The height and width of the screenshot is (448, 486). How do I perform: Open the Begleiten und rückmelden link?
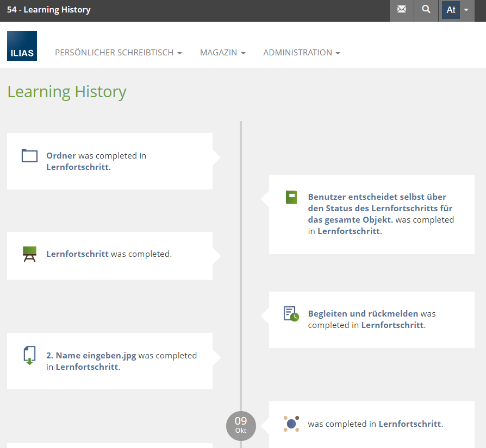(363, 313)
